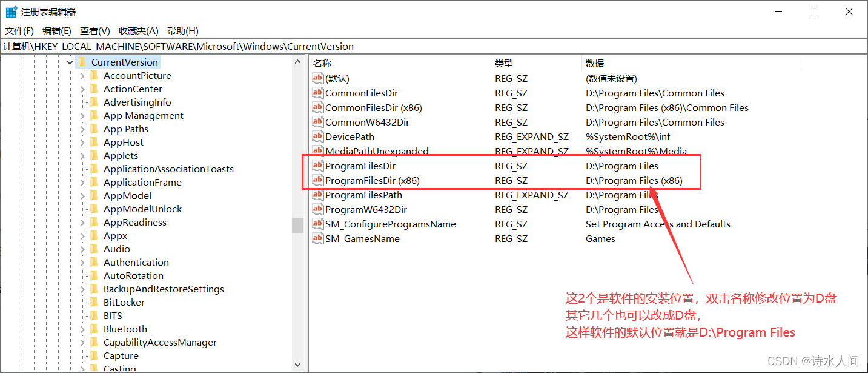
Task: Click the Set Program Access and Defaults data
Action: click(x=658, y=224)
